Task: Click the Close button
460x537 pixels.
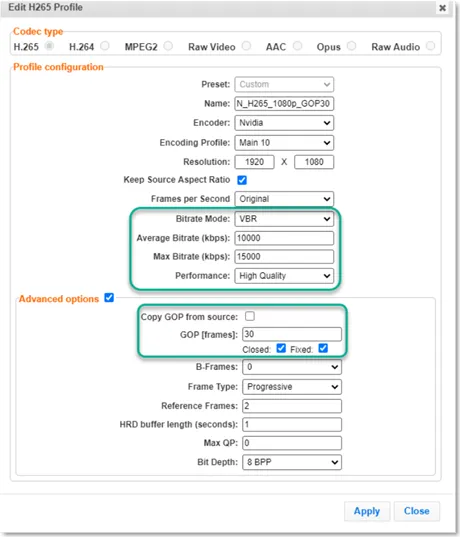Action: click(x=417, y=511)
